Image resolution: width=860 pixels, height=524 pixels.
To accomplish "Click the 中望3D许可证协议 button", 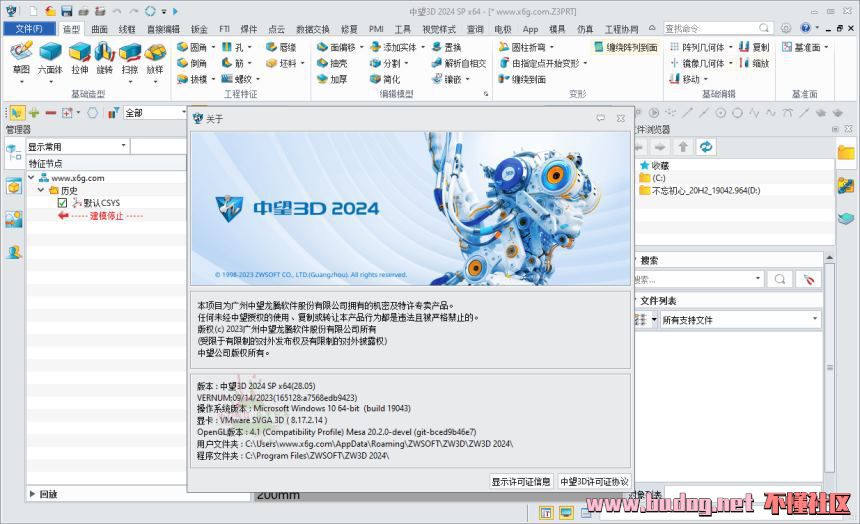I will pyautogui.click(x=594, y=481).
